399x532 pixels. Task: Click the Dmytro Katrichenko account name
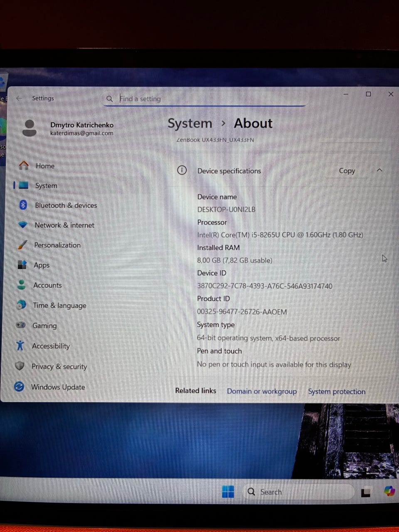click(82, 125)
